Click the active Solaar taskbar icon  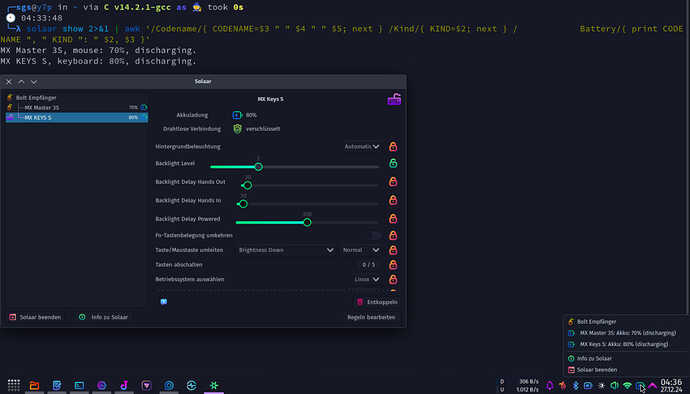[214, 386]
